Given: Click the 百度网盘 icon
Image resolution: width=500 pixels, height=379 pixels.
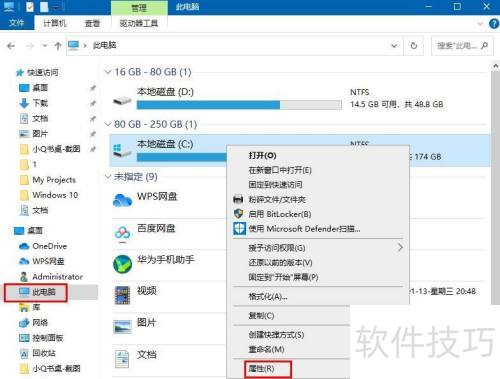Looking at the screenshot, I should point(122,233).
